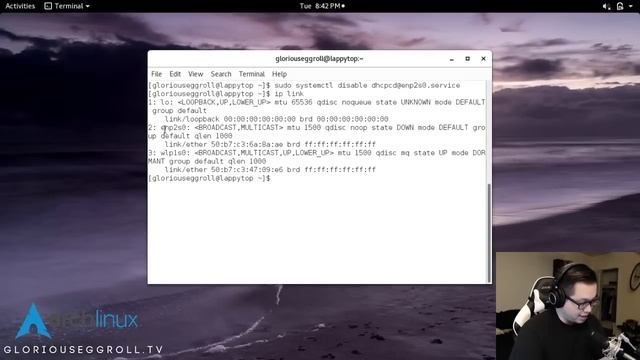Open the Terminal menu in the menu bar
This screenshot has height=360, width=640.
[251, 74]
